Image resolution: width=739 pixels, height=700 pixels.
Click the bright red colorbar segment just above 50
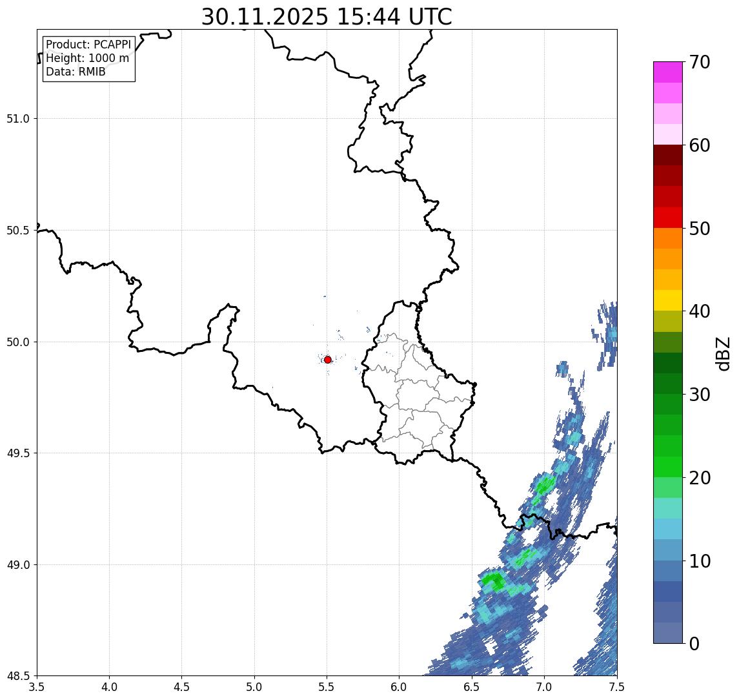[668, 218]
